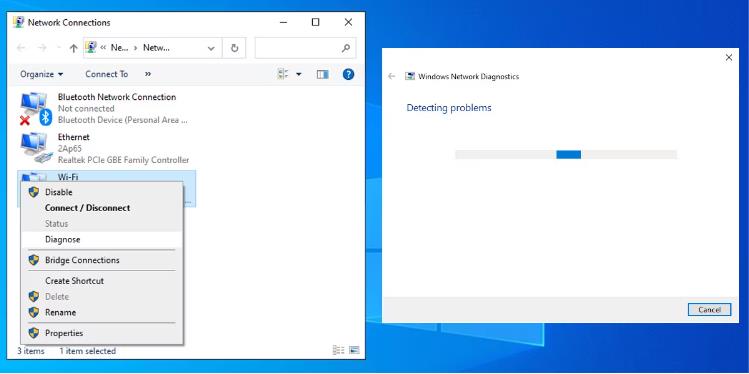Click the Cancel button in diagnostics

coord(709,310)
